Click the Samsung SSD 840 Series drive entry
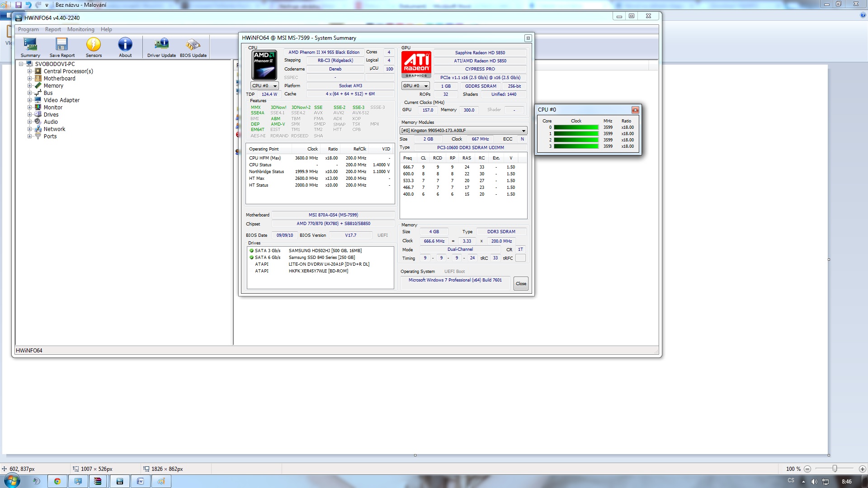The image size is (868, 488). point(321,258)
